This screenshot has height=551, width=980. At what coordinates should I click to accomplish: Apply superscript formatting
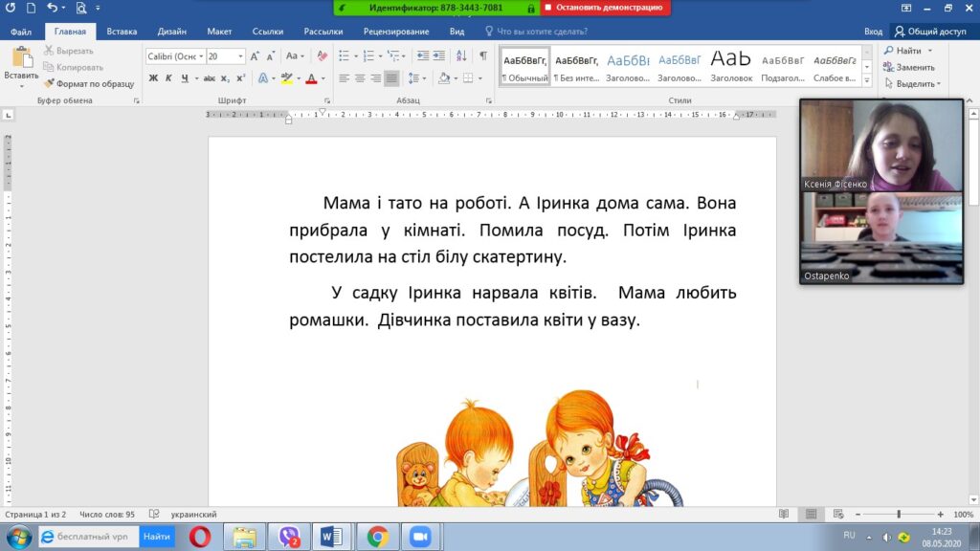pos(240,78)
